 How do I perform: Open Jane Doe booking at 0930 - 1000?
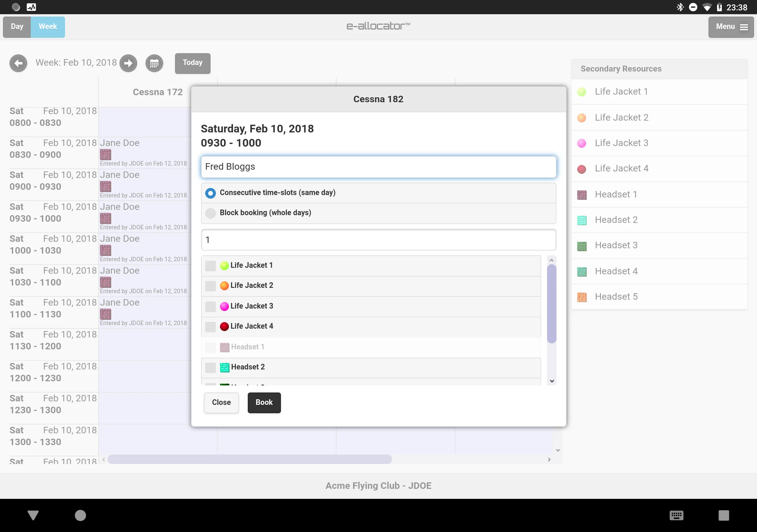[x=145, y=217]
